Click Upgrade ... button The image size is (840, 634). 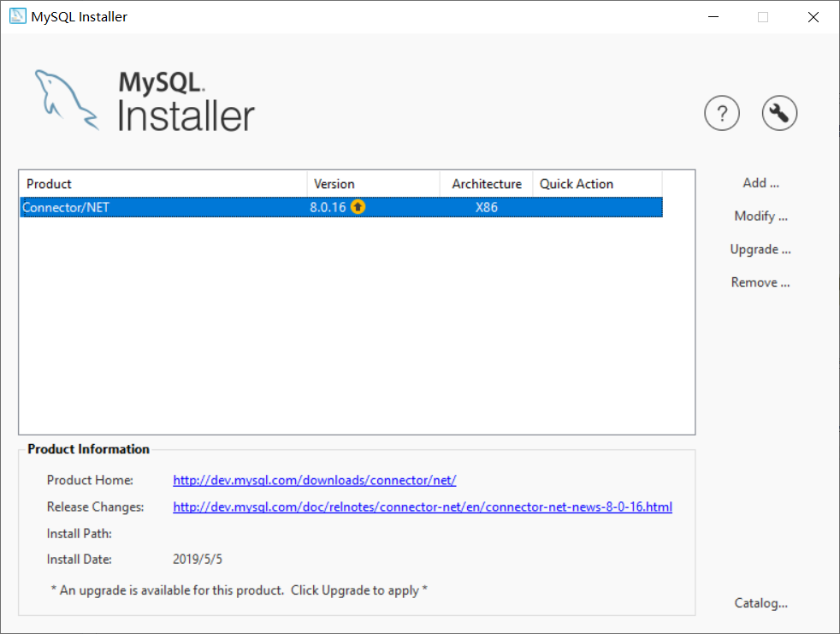pos(760,249)
